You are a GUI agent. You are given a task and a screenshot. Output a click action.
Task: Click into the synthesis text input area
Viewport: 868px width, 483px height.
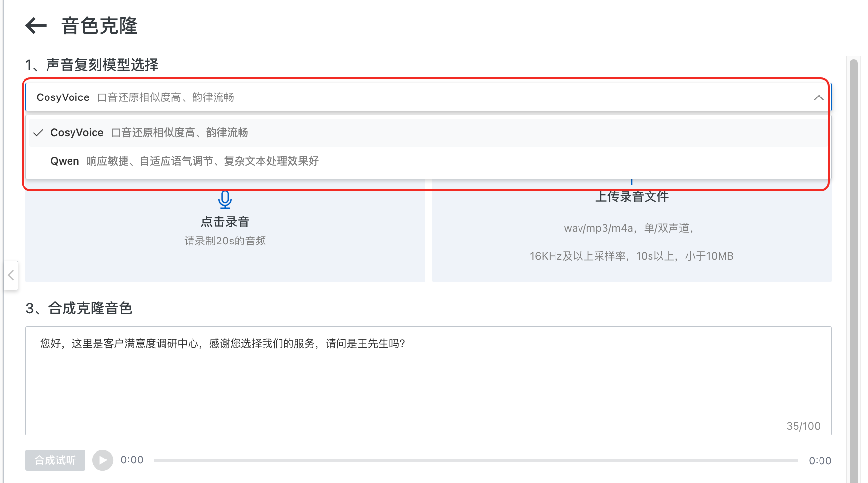pyautogui.click(x=428, y=381)
